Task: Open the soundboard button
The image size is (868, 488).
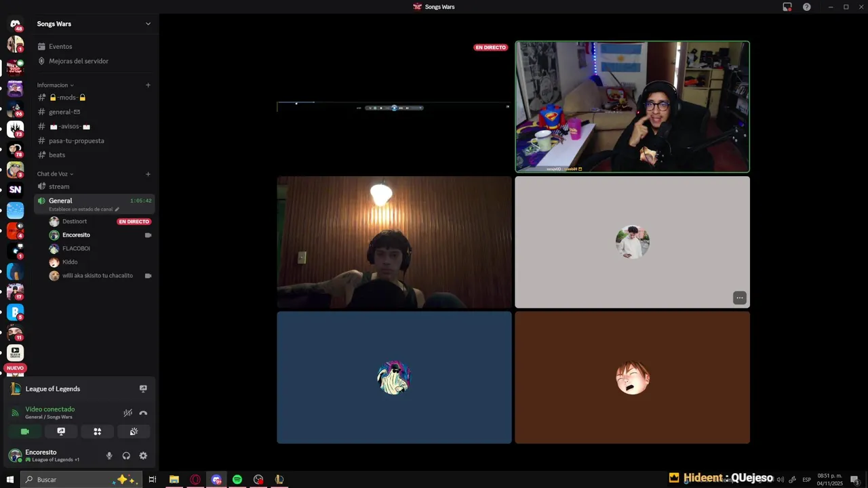Action: (x=134, y=431)
